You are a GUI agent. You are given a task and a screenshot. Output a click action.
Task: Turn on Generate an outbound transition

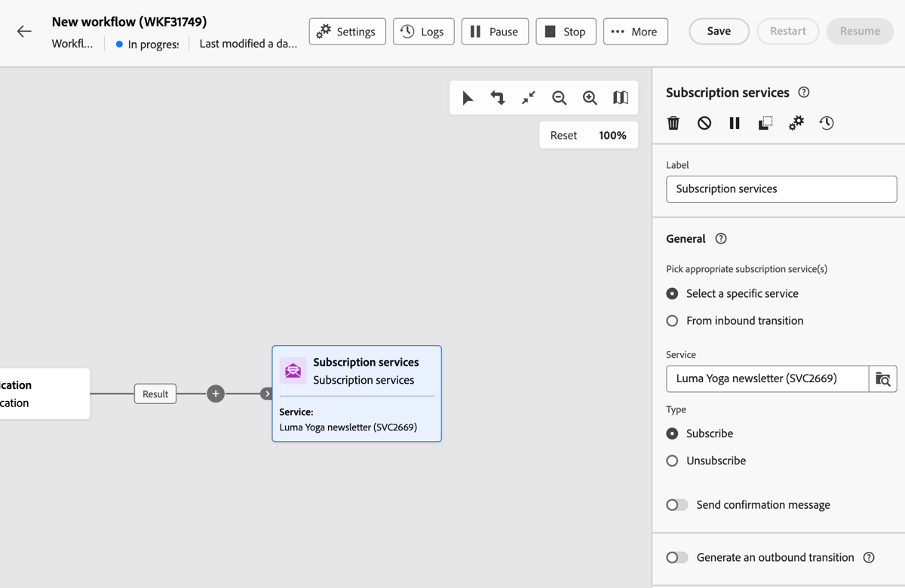point(676,557)
